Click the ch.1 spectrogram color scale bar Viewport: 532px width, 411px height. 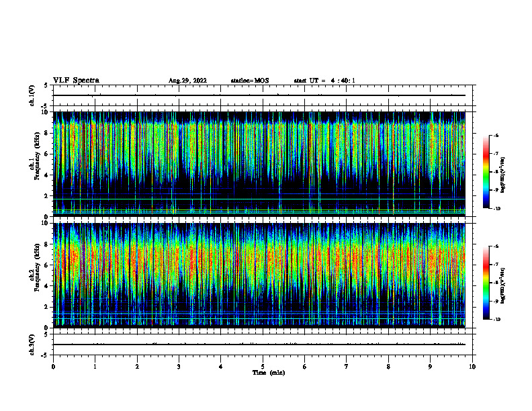coord(486,172)
